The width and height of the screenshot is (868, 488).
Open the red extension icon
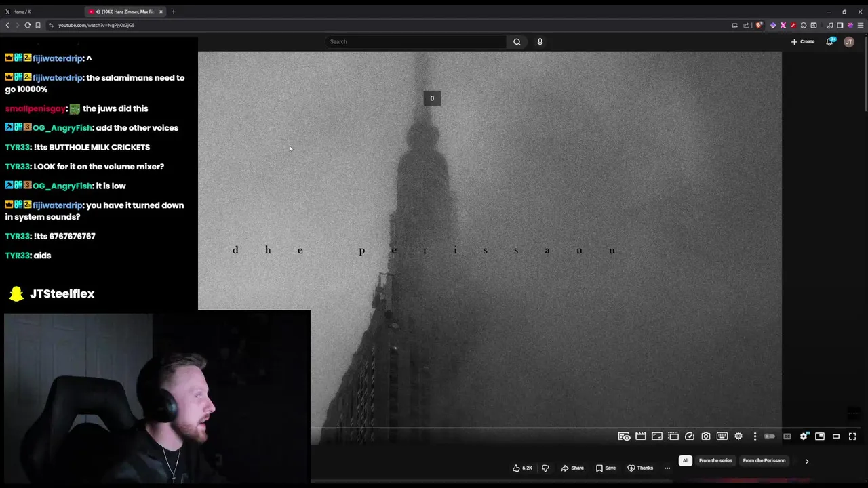tap(793, 25)
